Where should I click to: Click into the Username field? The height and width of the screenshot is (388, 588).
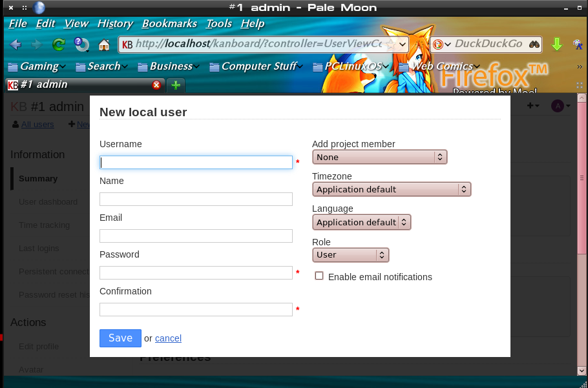[x=196, y=162]
